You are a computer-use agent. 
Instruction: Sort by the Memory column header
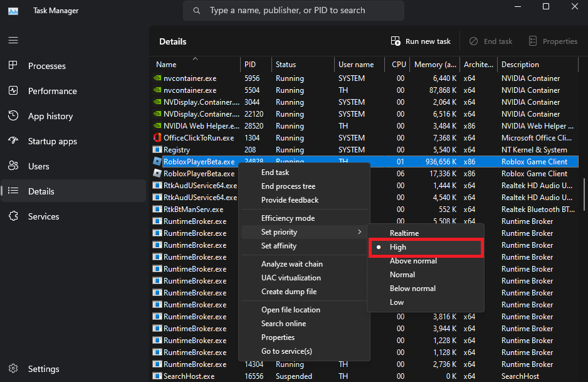click(x=435, y=65)
